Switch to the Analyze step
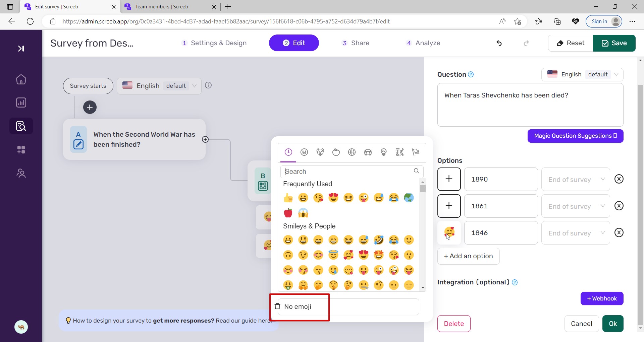The height and width of the screenshot is (342, 644). (423, 43)
